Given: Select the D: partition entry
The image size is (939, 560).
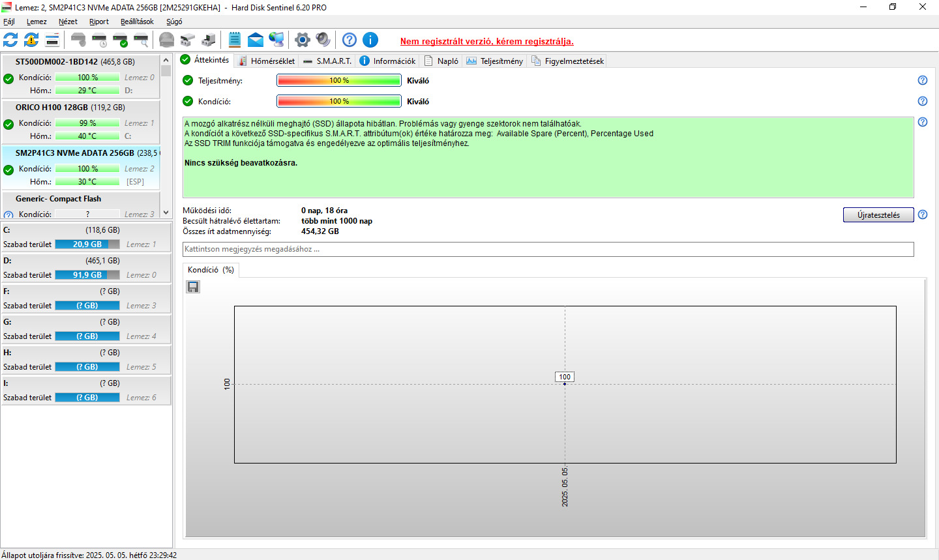Looking at the screenshot, I should click(x=86, y=267).
